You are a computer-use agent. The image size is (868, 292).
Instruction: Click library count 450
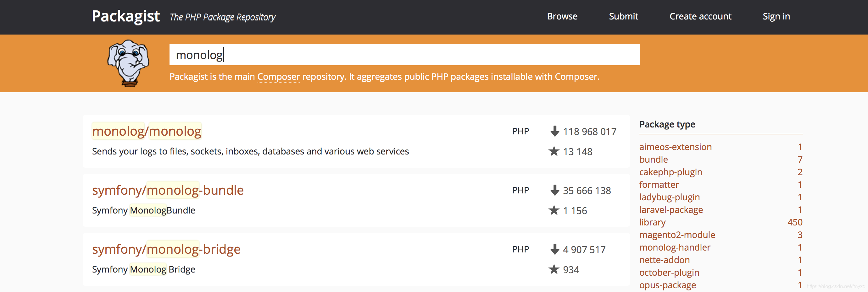[x=794, y=222]
